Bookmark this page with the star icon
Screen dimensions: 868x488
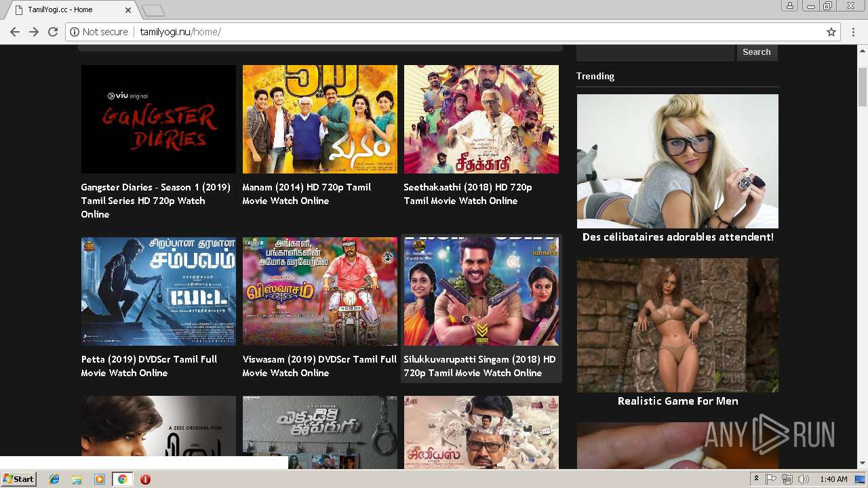[x=831, y=32]
